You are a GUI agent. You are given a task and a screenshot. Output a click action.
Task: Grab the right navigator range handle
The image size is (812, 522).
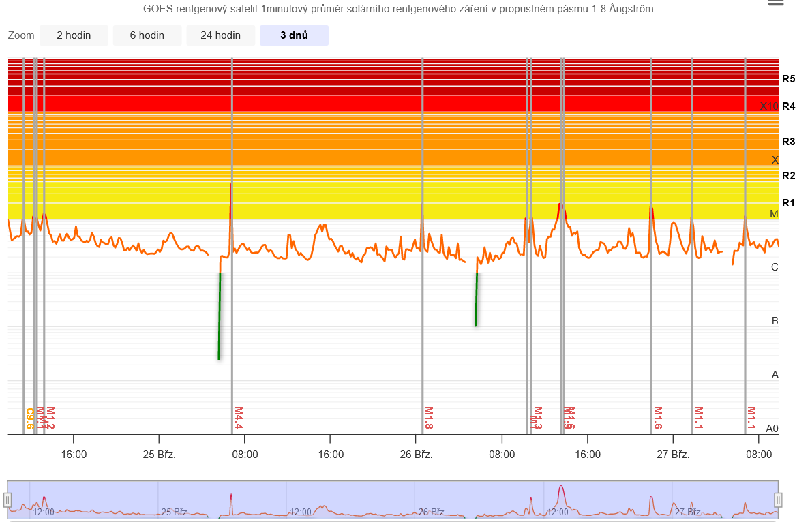[779, 500]
